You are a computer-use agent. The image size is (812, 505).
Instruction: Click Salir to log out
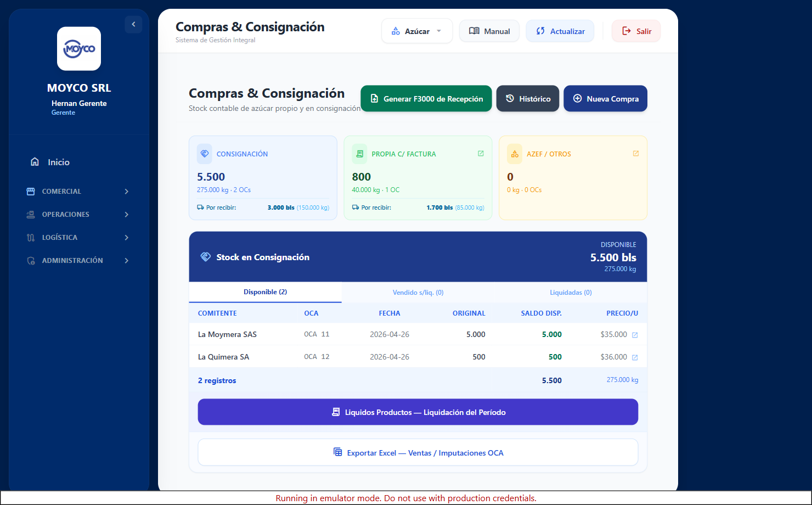636,31
